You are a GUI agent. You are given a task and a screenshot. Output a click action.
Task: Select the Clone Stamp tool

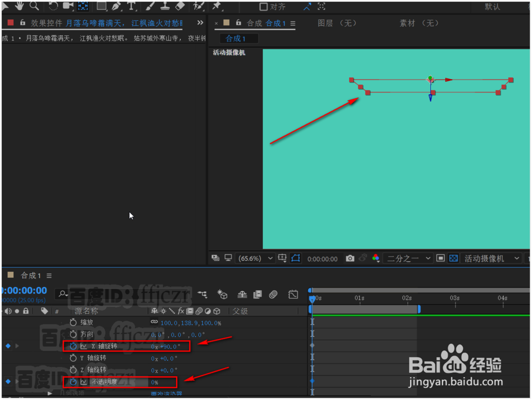coord(165,5)
